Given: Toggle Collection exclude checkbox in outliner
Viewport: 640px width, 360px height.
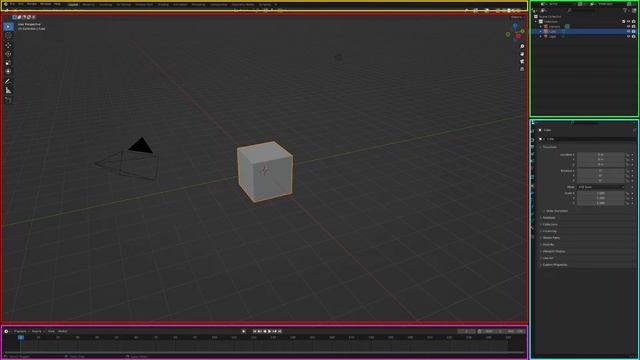Looking at the screenshot, I should pos(624,21).
